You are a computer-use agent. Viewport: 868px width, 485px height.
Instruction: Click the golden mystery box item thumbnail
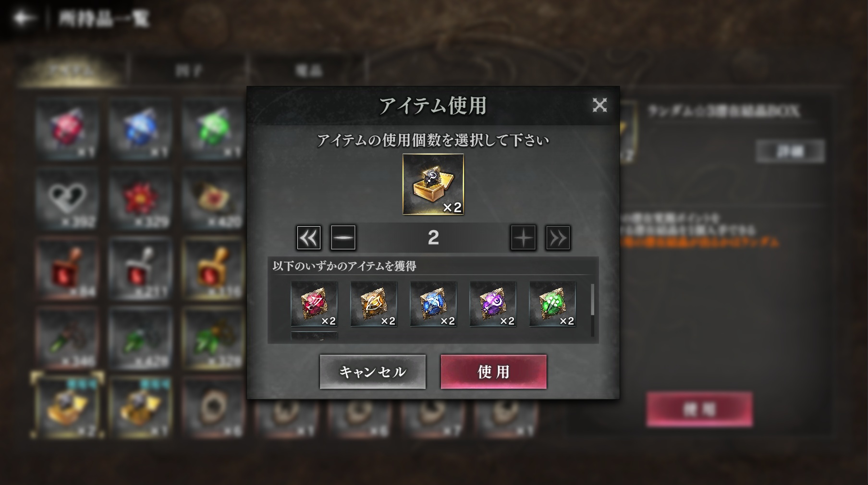(x=433, y=184)
